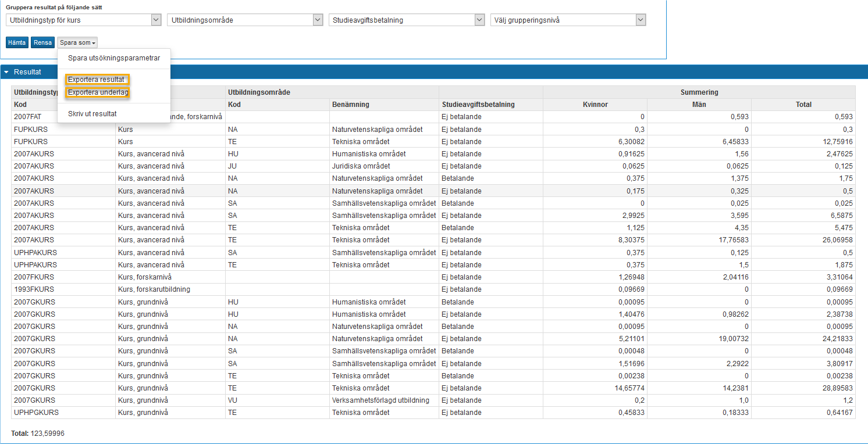Click the 'Kurs, forskarnivå' cell
This screenshot has width=868, height=444.
click(170, 277)
